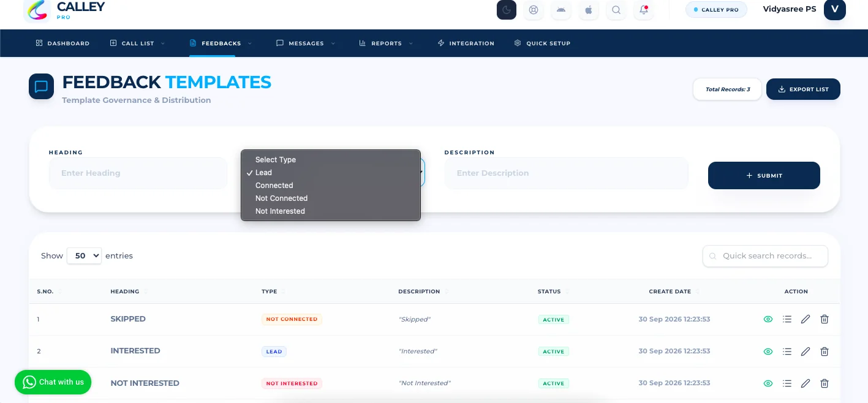Open list icon for INTERESTED row
Screen dimensions: 868x403
pyautogui.click(x=787, y=352)
